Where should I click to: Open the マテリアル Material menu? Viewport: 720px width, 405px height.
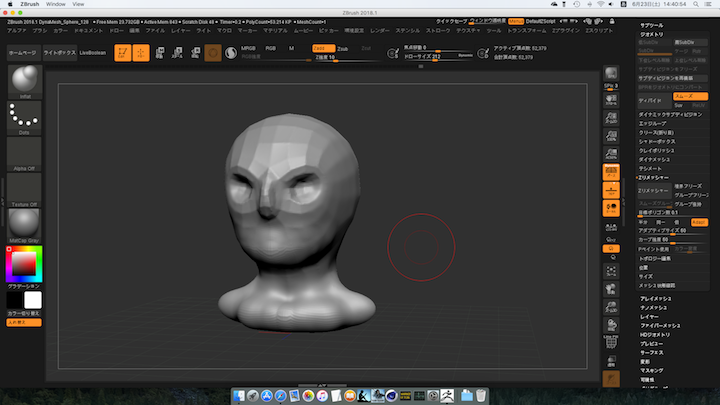coord(276,31)
